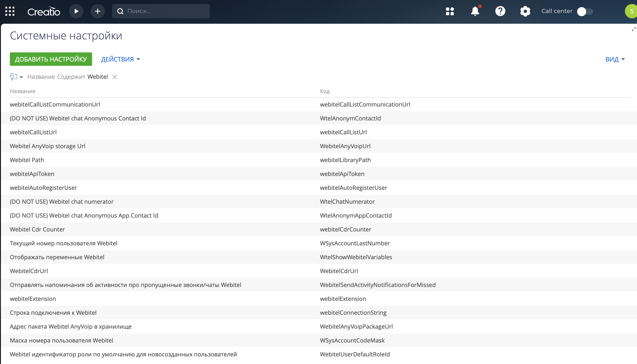Open the webitelExtension setting name
The height and width of the screenshot is (364, 637).
pyautogui.click(x=33, y=299)
